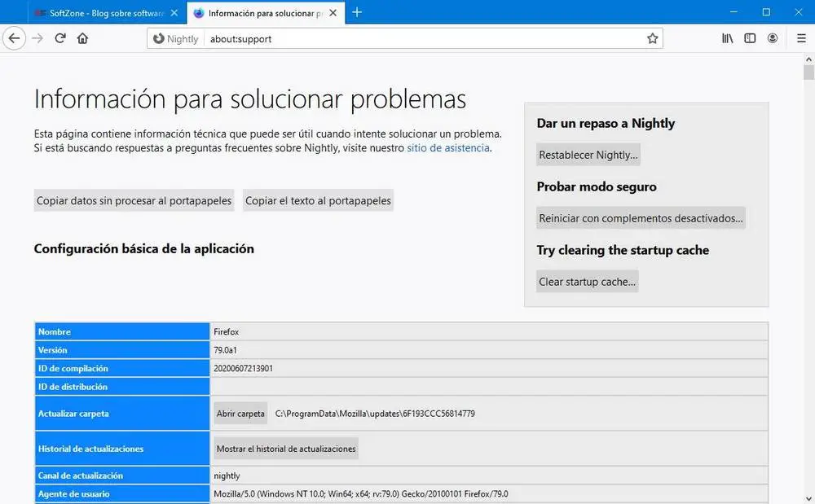Open a new tab with plus
This screenshot has height=504, width=815.
pyautogui.click(x=357, y=12)
